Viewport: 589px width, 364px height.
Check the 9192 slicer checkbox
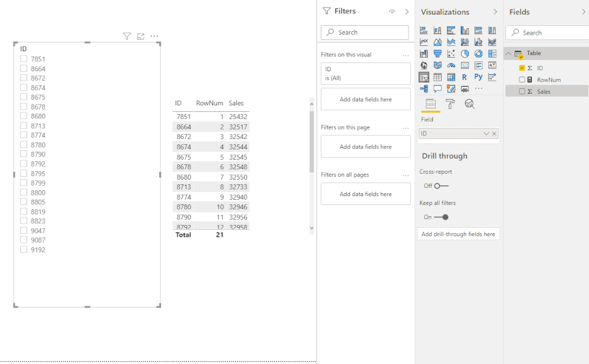point(24,249)
